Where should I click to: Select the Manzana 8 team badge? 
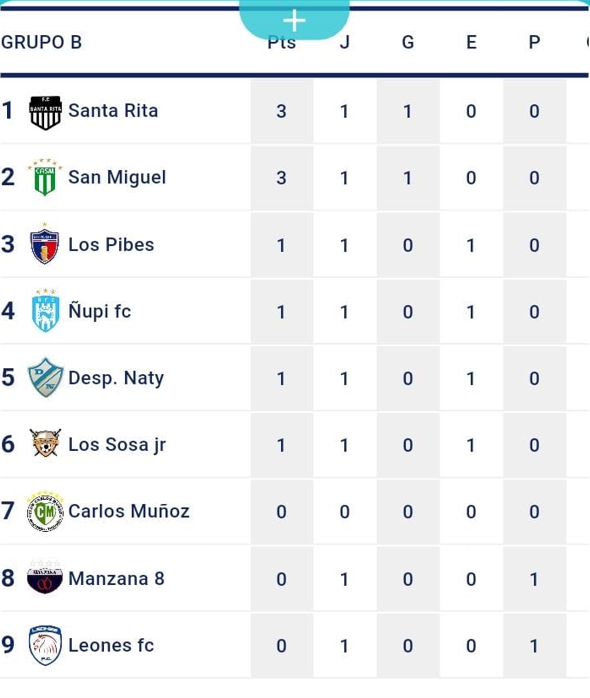(45, 578)
